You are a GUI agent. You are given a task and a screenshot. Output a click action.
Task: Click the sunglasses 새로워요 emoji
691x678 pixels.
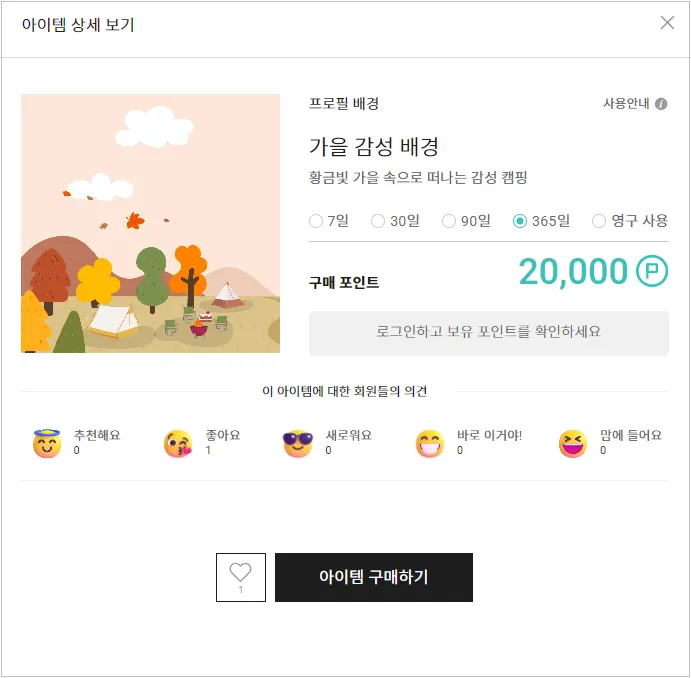[x=298, y=444]
